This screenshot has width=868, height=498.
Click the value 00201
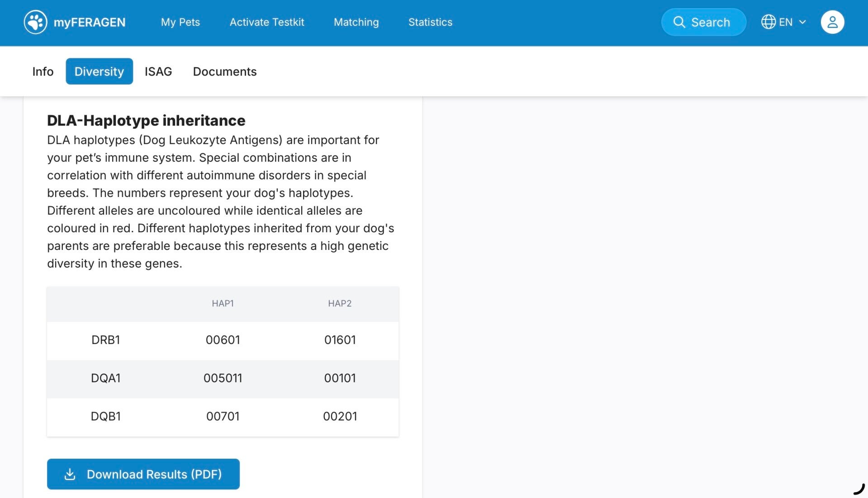point(340,416)
